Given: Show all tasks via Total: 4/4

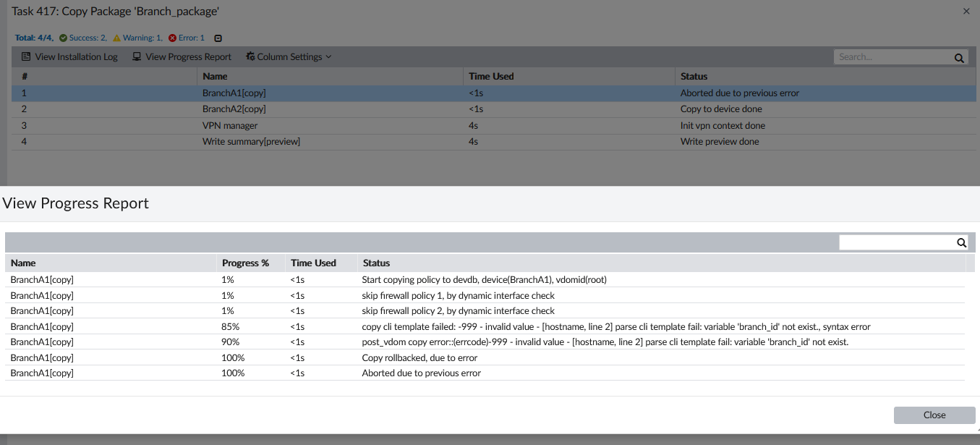Looking at the screenshot, I should [34, 38].
